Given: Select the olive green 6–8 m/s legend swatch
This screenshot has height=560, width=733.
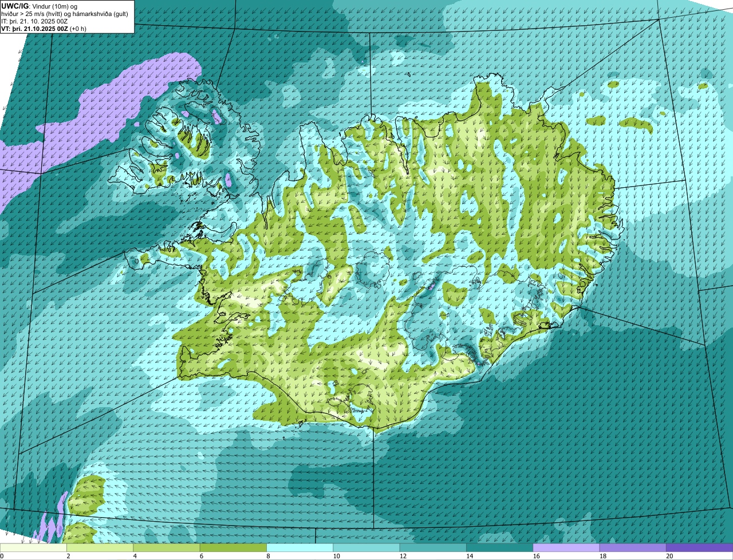Looking at the screenshot, I should click(233, 548).
